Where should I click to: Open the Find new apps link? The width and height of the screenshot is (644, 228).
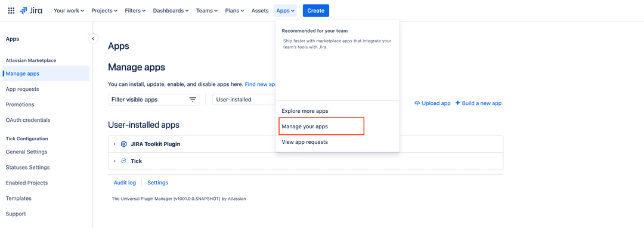point(260,84)
